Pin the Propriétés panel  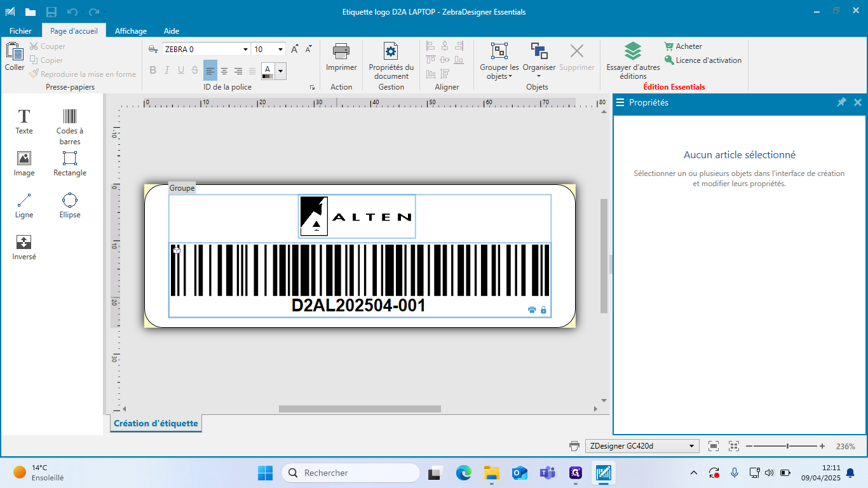pyautogui.click(x=841, y=102)
